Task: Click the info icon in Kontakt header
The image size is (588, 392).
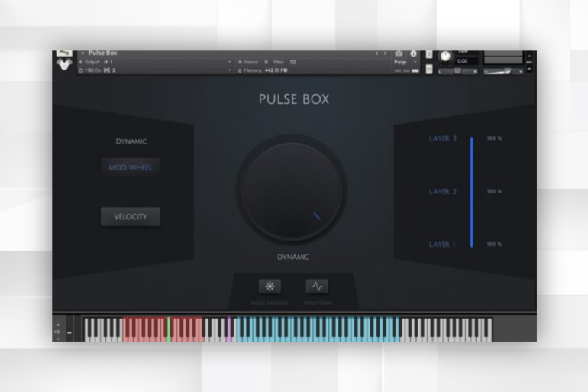Action: [413, 53]
